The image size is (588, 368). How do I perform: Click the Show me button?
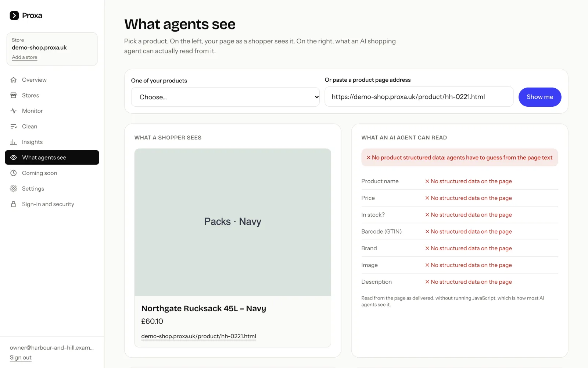540,97
